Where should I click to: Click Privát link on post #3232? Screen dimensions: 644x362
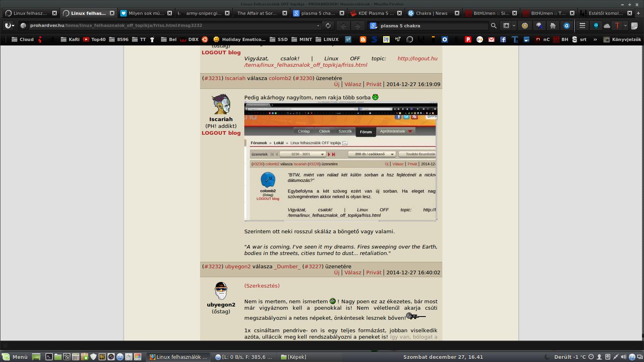374,273
